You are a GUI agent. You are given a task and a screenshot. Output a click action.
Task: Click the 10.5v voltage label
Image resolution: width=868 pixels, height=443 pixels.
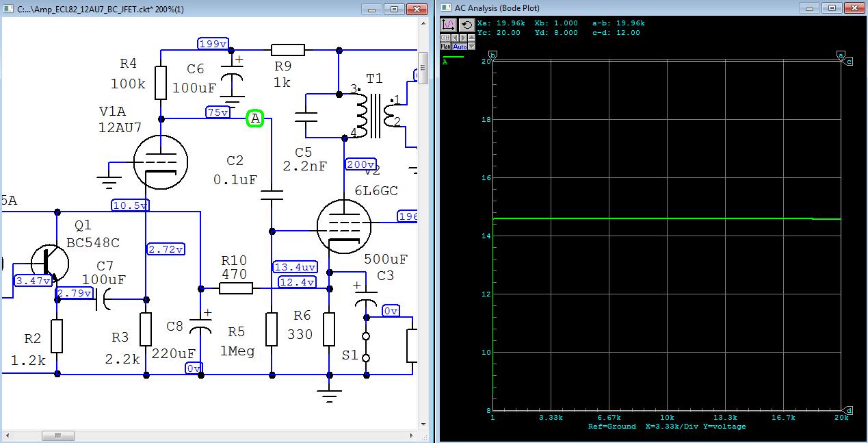[130, 205]
